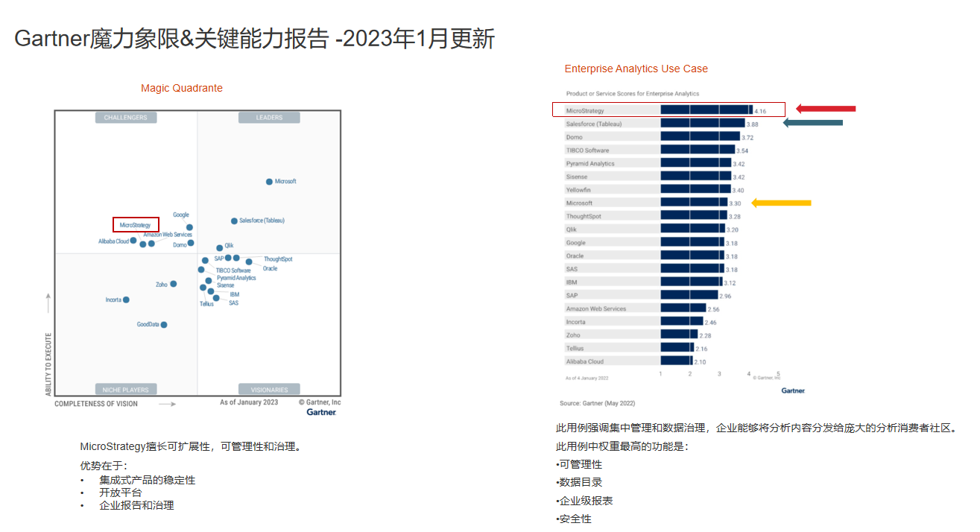
Task: Select the "Enterprise Analytics Use Case" heading
Action: 636,69
